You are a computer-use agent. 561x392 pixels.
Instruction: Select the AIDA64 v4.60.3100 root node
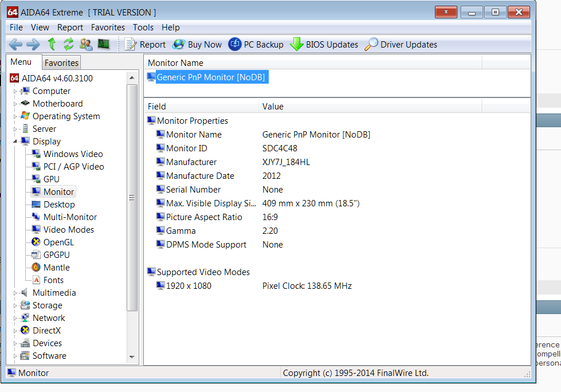[57, 79]
